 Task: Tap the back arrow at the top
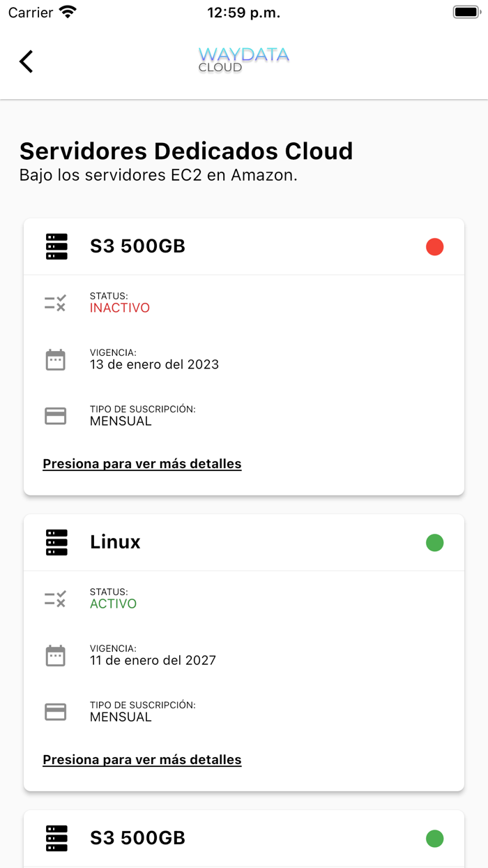(26, 61)
